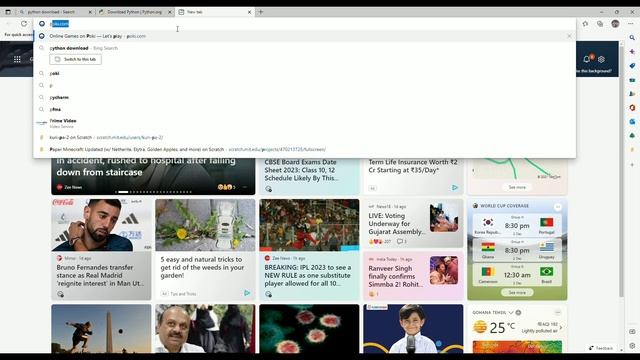The width and height of the screenshot is (640, 360).
Task: Open the Collections icon in toolbar
Action: pos(600,24)
